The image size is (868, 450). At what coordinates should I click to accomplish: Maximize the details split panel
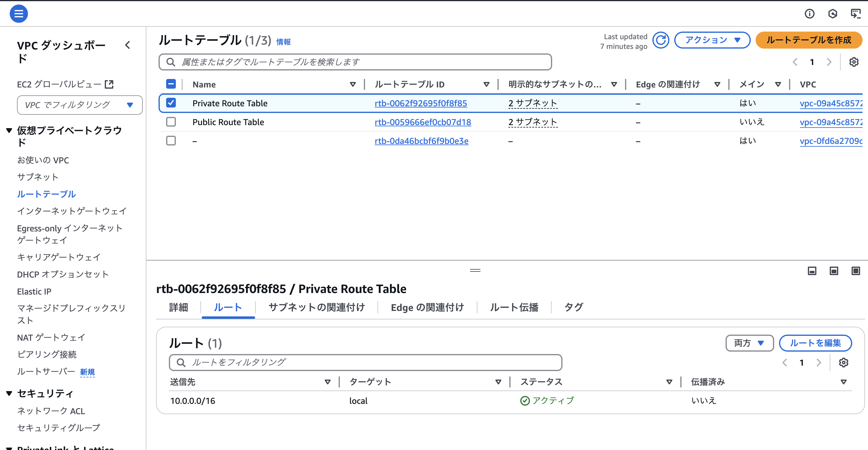(855, 271)
